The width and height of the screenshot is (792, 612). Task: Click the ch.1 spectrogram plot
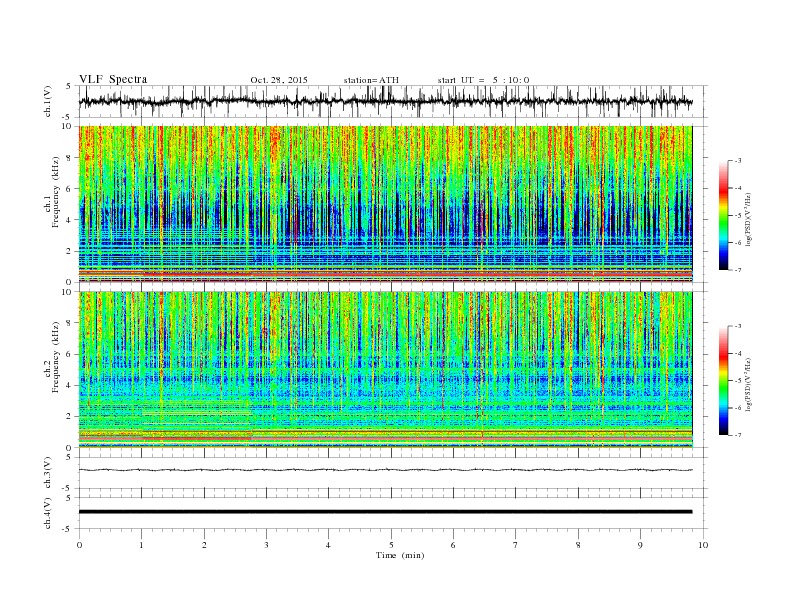[386, 204]
